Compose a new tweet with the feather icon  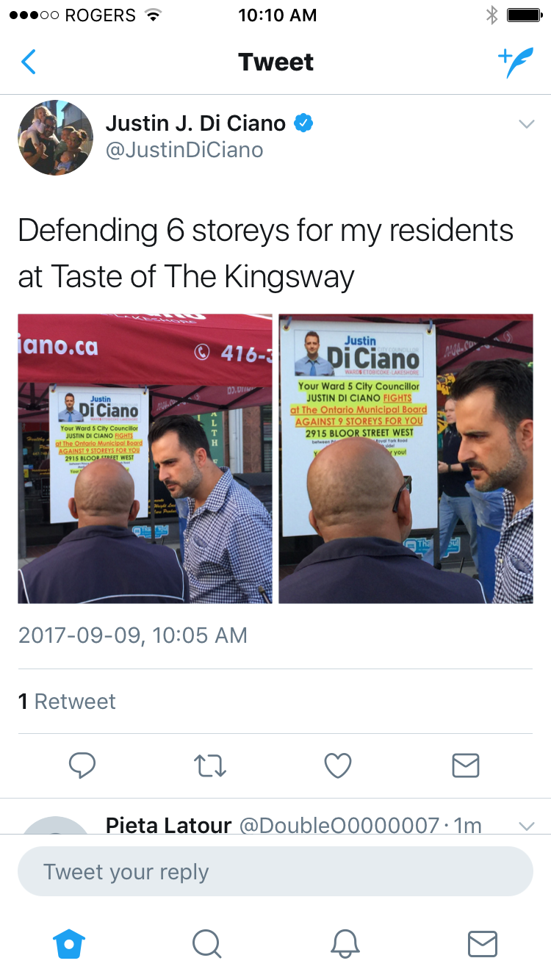click(x=516, y=62)
